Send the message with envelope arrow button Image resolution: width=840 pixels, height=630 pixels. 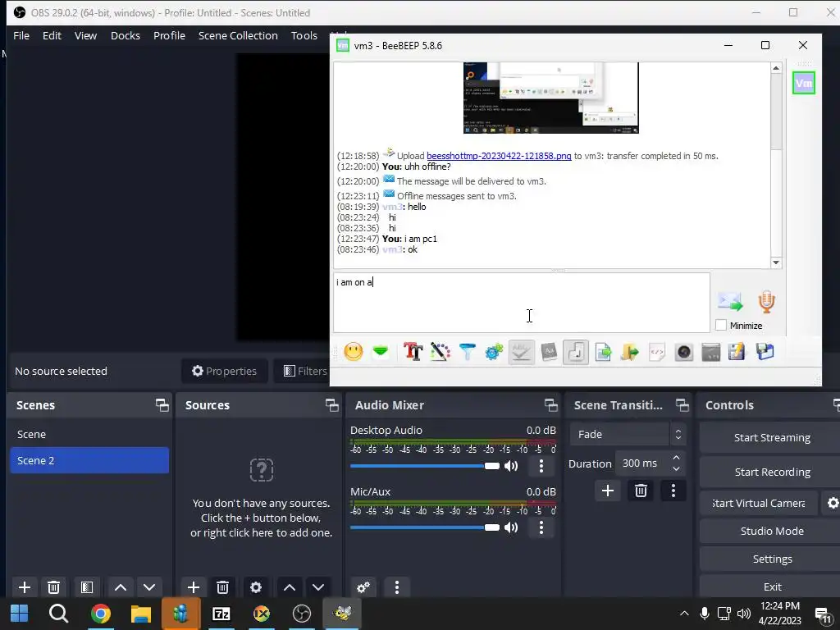tap(730, 302)
